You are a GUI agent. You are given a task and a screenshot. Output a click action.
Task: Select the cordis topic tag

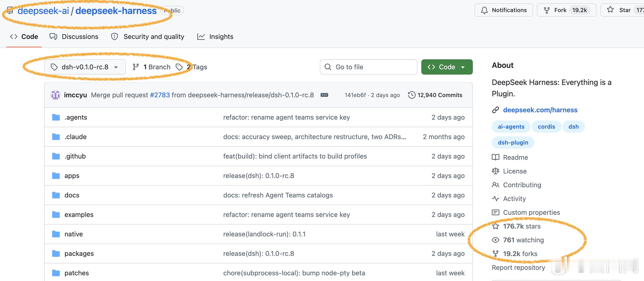(x=546, y=126)
